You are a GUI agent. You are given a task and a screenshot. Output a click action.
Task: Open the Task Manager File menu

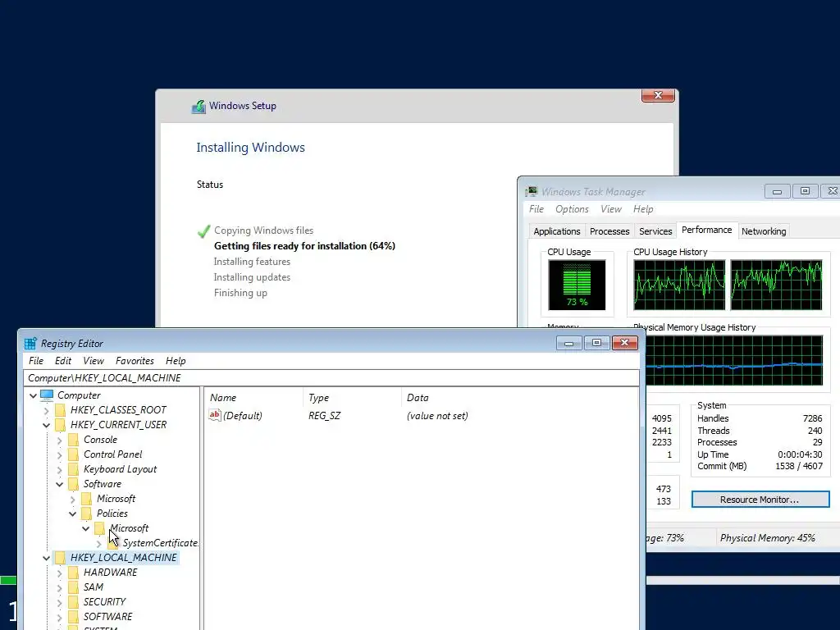[536, 209]
